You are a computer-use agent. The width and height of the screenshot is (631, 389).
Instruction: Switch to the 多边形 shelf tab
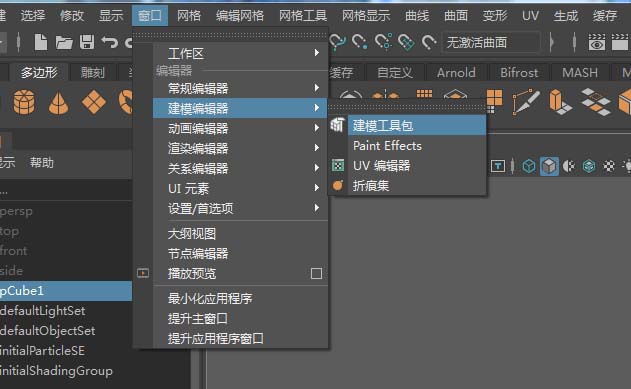(x=39, y=72)
